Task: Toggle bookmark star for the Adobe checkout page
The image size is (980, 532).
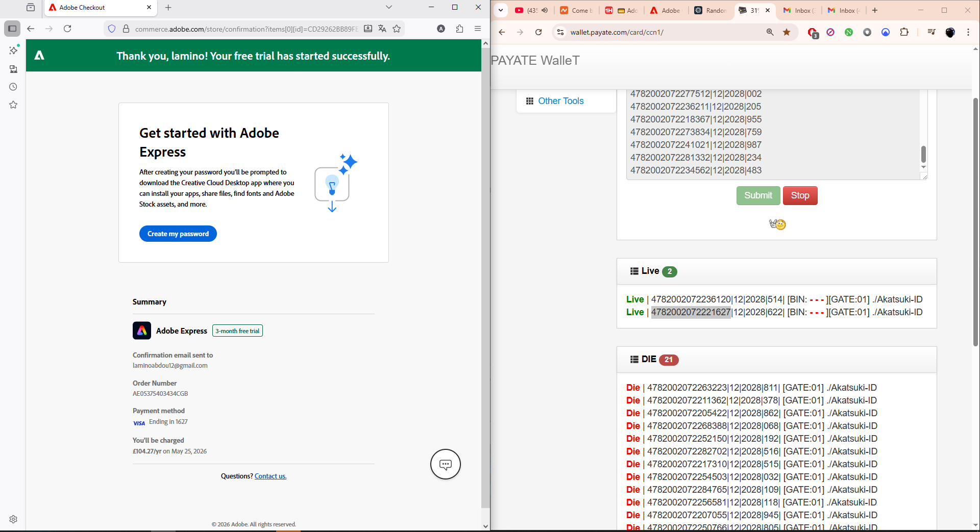Action: coord(397,29)
